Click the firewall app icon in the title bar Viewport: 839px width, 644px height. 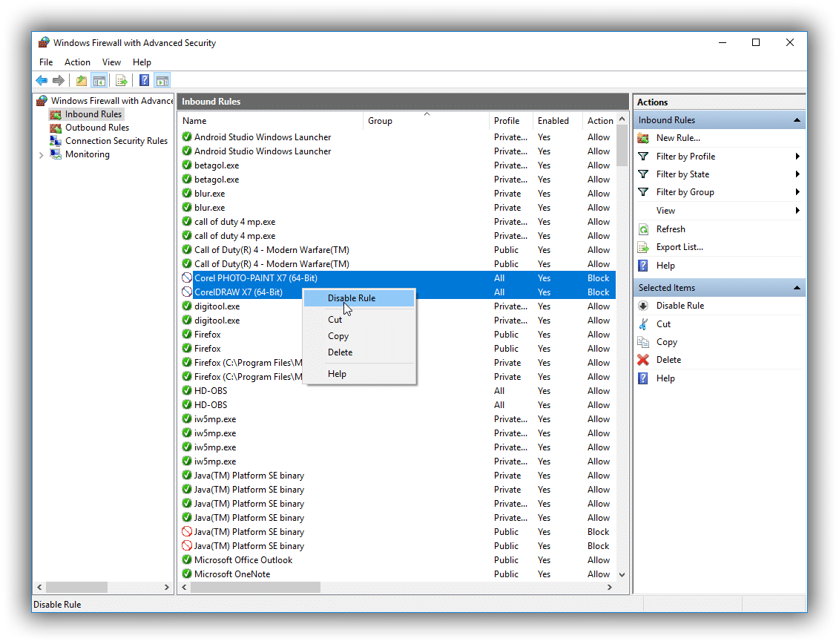tap(44, 42)
